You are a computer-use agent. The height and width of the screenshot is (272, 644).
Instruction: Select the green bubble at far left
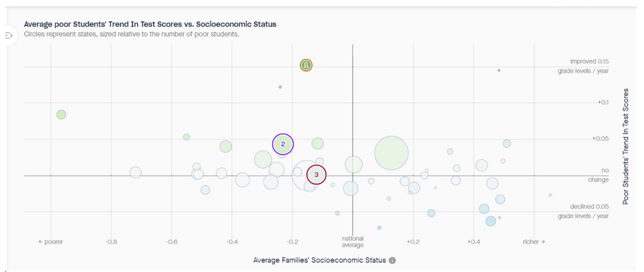61,115
